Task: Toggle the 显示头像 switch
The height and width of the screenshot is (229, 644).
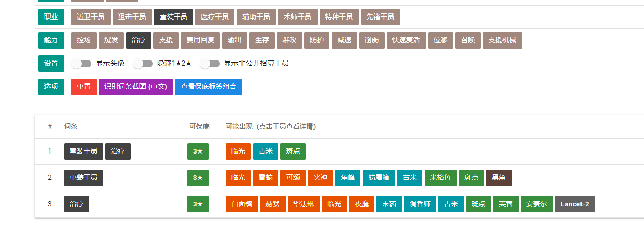Action: click(81, 64)
